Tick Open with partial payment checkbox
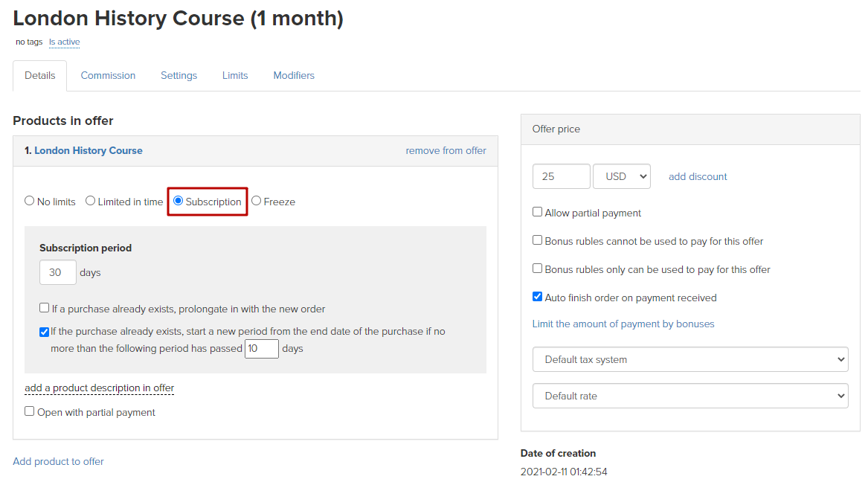 [x=29, y=411]
